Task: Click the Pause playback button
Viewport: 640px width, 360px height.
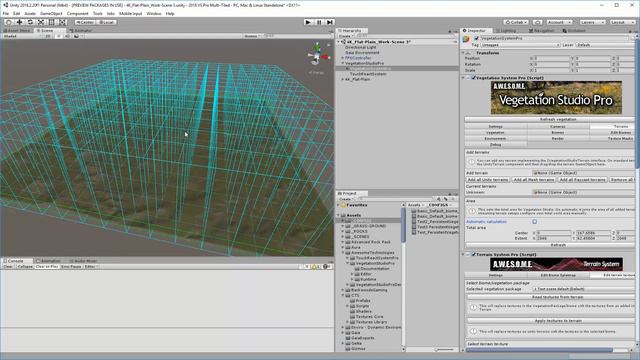Action: point(319,22)
